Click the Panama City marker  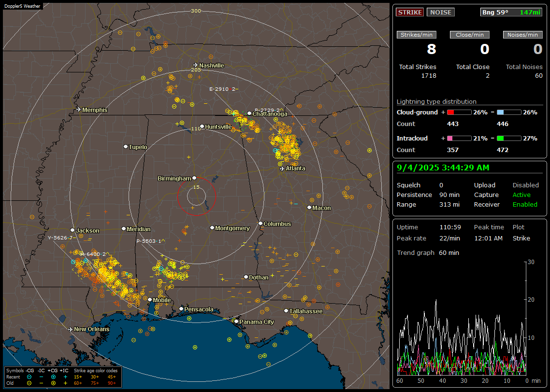point(236,321)
